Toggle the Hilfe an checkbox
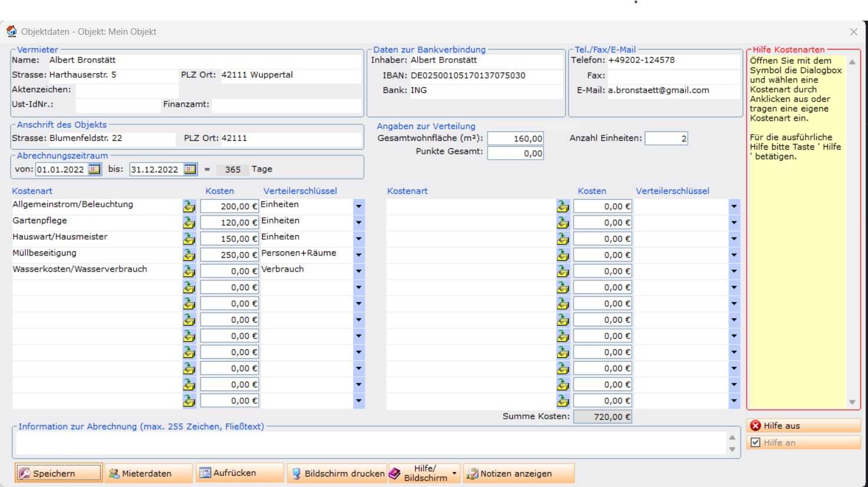The height and width of the screenshot is (487, 868). click(x=756, y=442)
